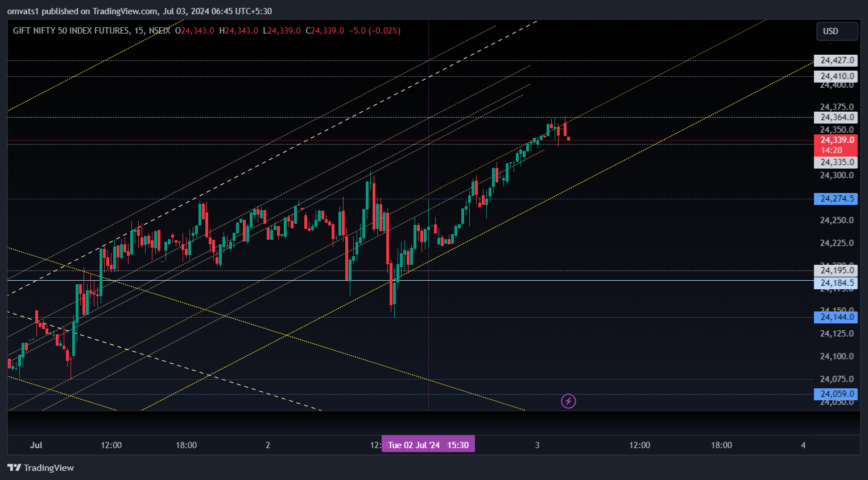Click the blue 24,144.0 price label
Screen dimensions: 868x480
coord(836,317)
